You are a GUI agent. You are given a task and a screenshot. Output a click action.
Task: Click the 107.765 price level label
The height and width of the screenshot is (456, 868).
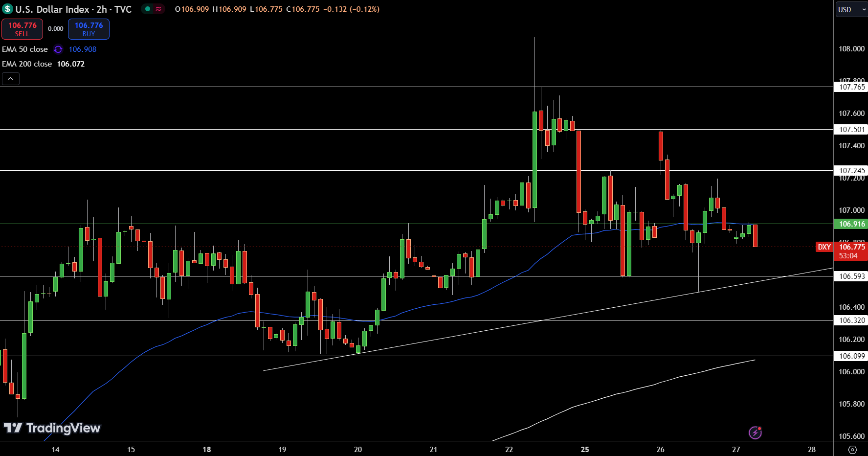[x=852, y=87]
